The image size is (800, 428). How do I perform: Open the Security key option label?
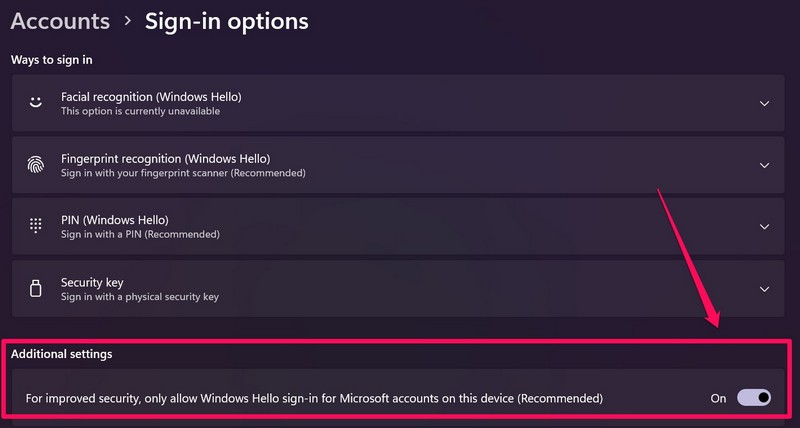point(92,283)
